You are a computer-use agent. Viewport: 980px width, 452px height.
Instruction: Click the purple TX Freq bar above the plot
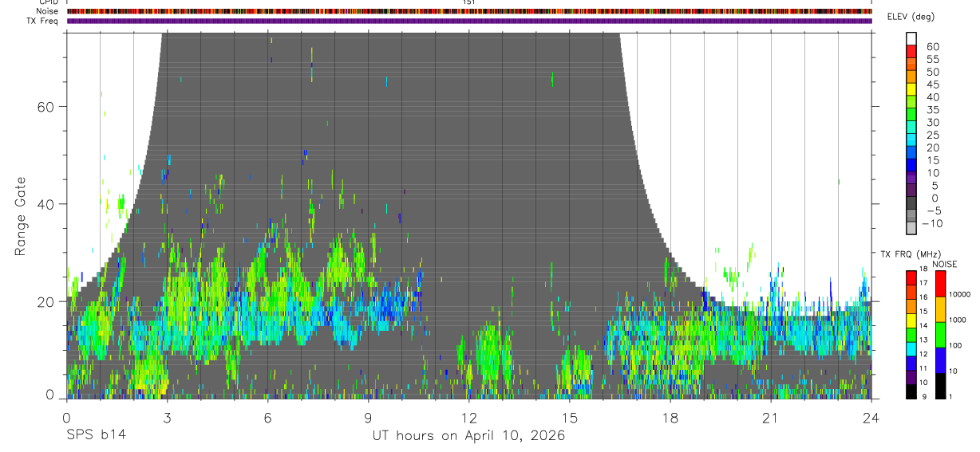pyautogui.click(x=469, y=21)
